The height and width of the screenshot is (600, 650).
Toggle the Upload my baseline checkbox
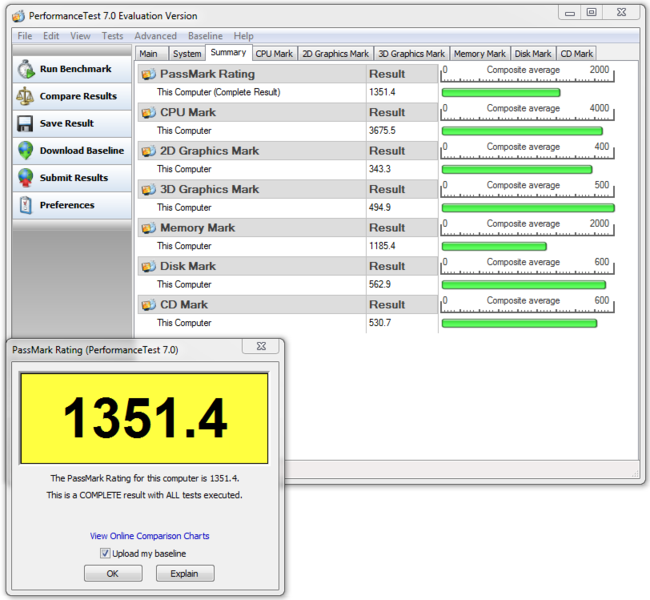click(x=105, y=553)
